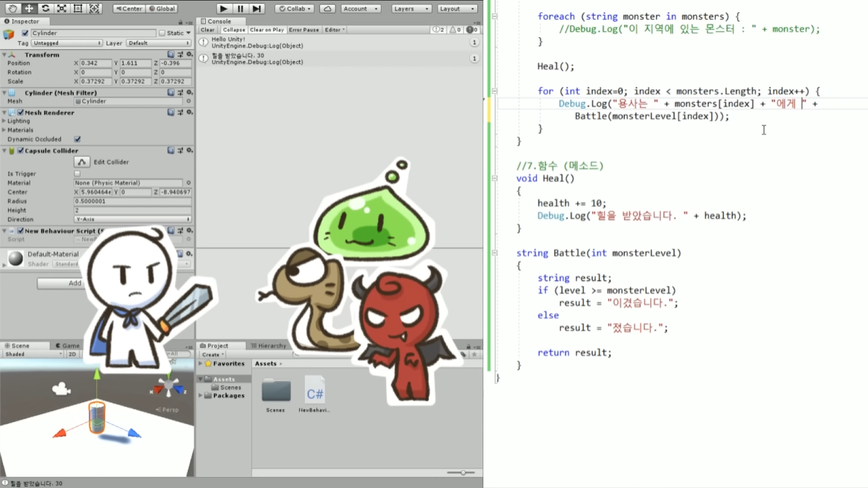Select the Rotate tool

pyautogui.click(x=45, y=8)
